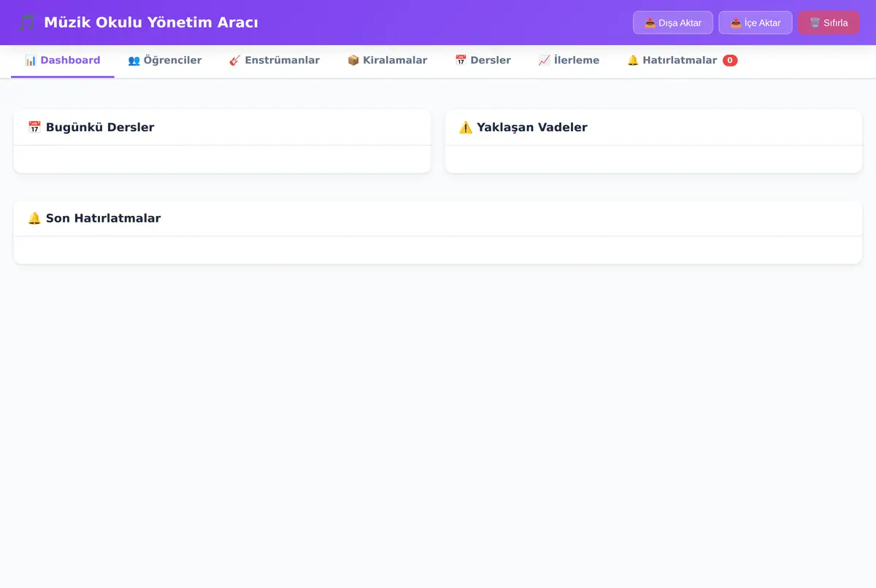This screenshot has width=876, height=588.
Task: Click the red Hatırlatmalar count badge
Action: click(x=730, y=61)
